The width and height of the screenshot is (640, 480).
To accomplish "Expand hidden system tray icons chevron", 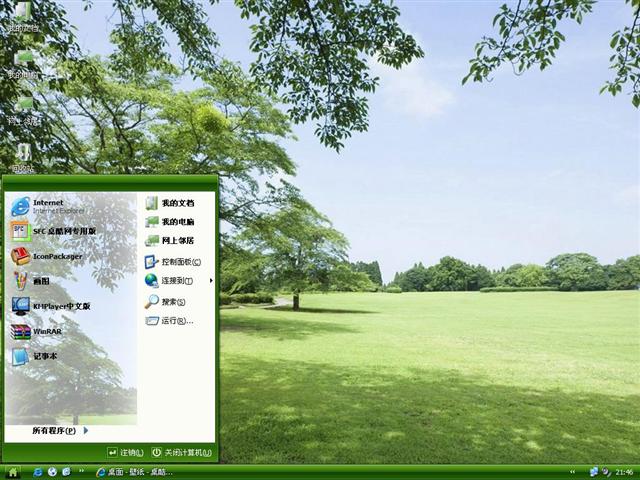I will tap(573, 472).
